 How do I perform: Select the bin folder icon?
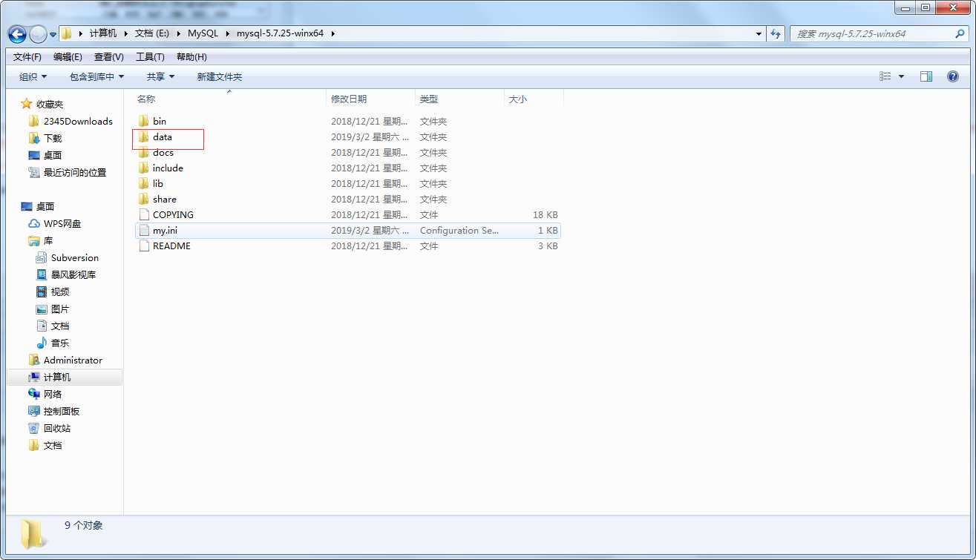(x=144, y=121)
